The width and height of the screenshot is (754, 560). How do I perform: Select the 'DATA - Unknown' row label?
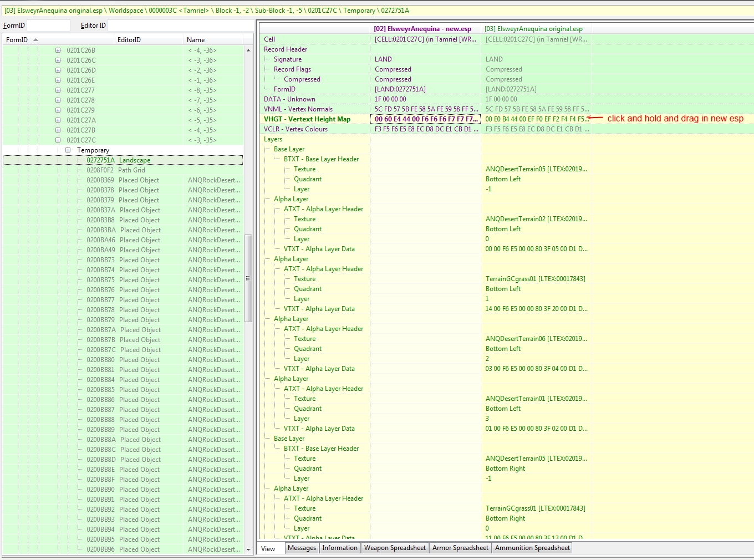[289, 99]
